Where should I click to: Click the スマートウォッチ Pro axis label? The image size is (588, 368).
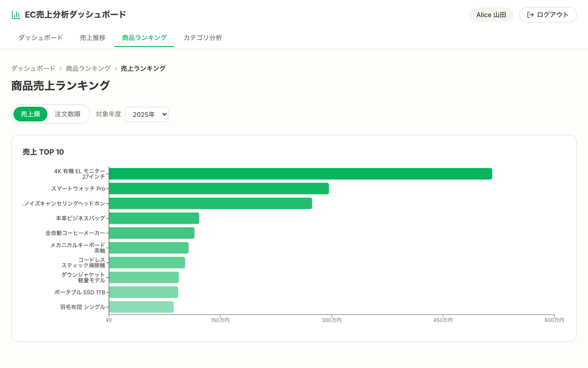click(78, 189)
